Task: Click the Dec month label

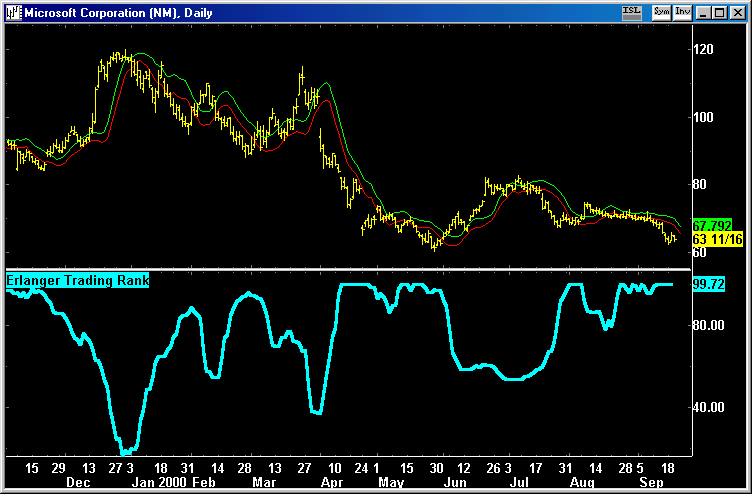Action: [x=78, y=482]
